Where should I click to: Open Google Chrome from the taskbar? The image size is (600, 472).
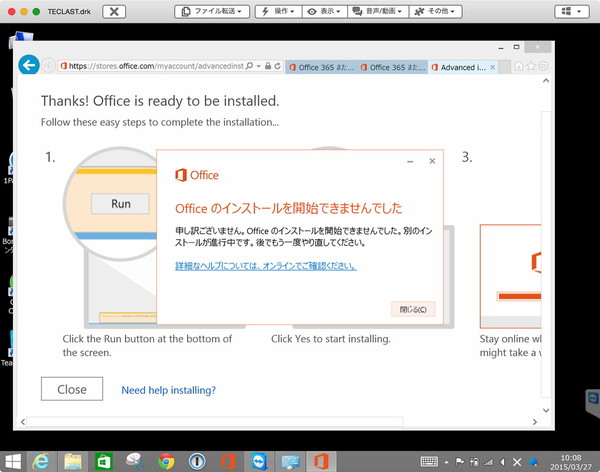click(166, 462)
